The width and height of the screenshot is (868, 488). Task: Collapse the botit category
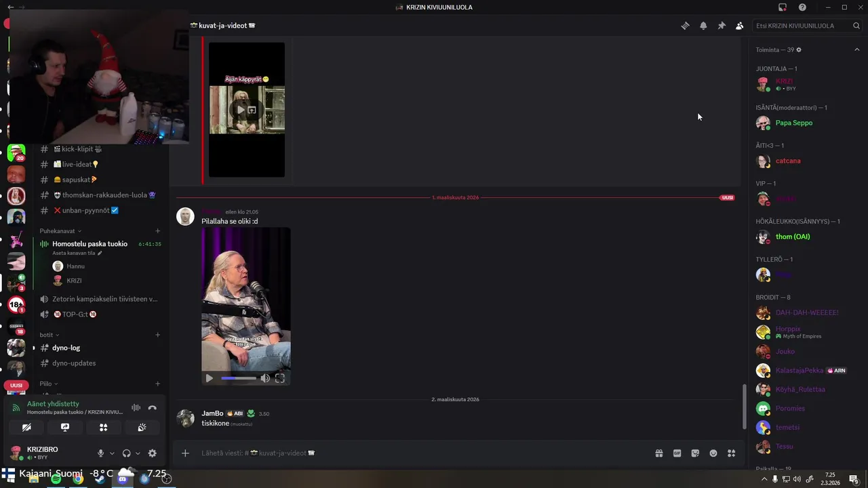coord(49,335)
